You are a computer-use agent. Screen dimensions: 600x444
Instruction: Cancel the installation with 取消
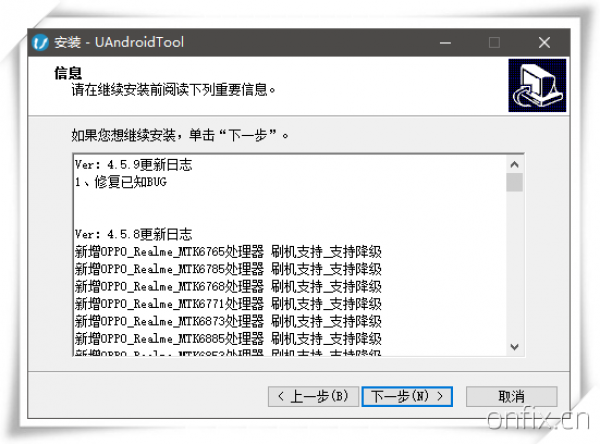[x=510, y=397]
